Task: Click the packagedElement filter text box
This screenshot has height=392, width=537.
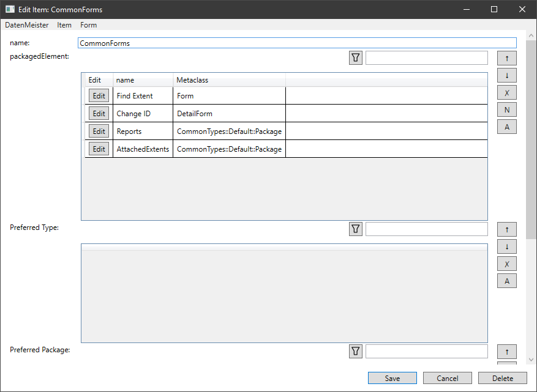Action: (x=427, y=58)
